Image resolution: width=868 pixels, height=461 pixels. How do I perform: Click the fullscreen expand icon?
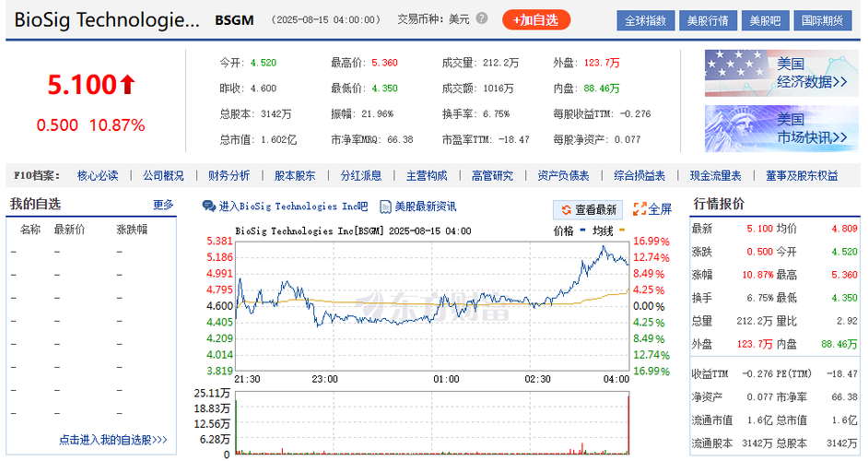coord(639,209)
